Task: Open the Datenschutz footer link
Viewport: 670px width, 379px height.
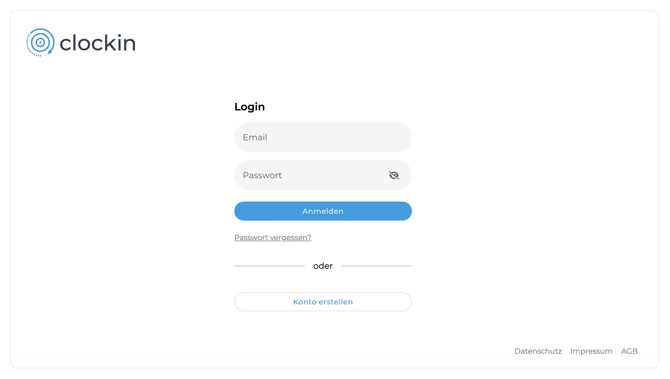Action: [538, 351]
